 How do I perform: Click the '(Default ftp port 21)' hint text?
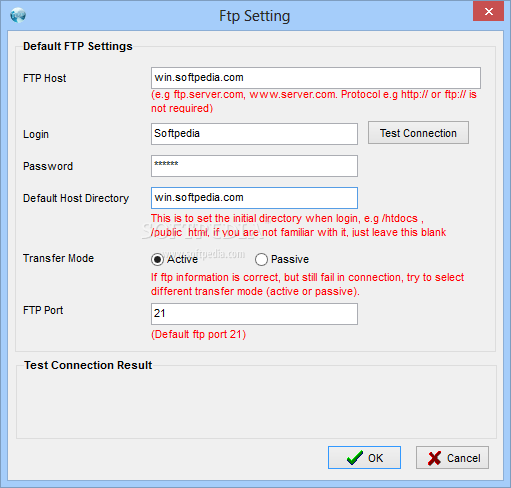[199, 334]
